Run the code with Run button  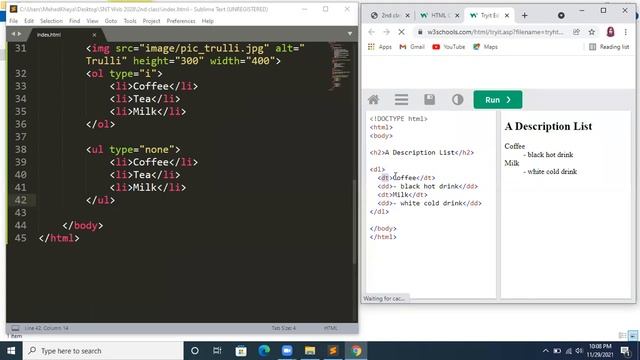pos(498,100)
